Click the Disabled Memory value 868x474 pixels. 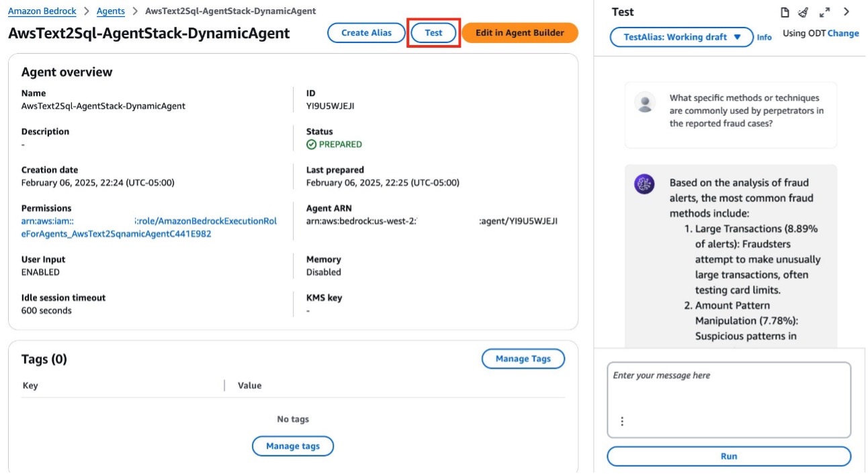tap(324, 272)
